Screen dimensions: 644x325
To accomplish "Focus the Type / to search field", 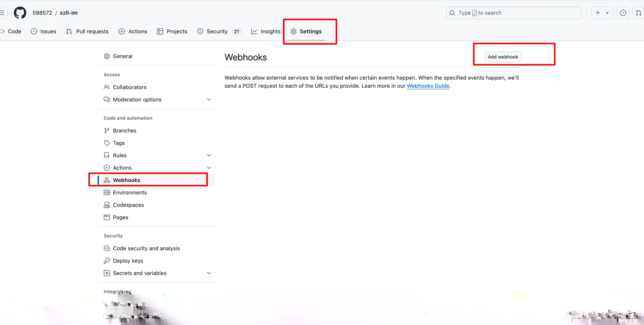I will [x=514, y=13].
